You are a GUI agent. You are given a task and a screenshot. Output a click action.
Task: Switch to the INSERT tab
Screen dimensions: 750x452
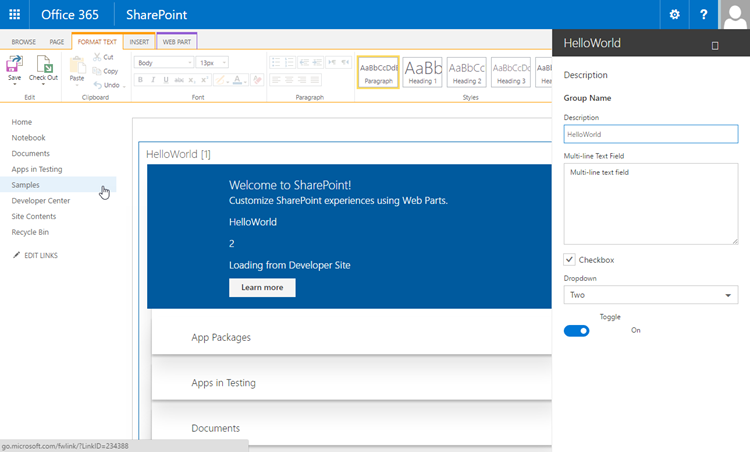click(x=139, y=42)
